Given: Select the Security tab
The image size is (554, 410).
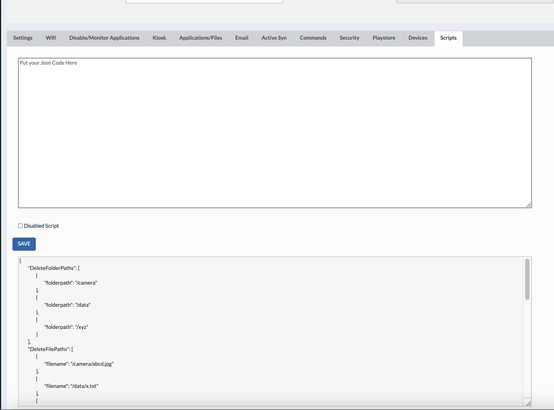Looking at the screenshot, I should point(349,38).
